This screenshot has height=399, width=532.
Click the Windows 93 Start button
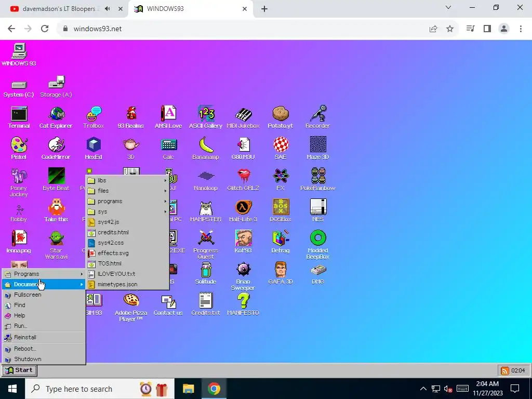coord(19,370)
